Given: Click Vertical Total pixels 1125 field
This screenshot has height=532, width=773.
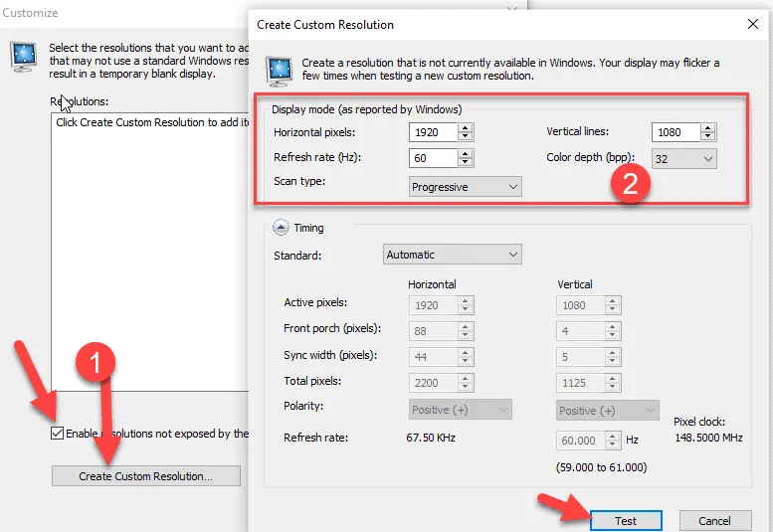Looking at the screenshot, I should 581,383.
